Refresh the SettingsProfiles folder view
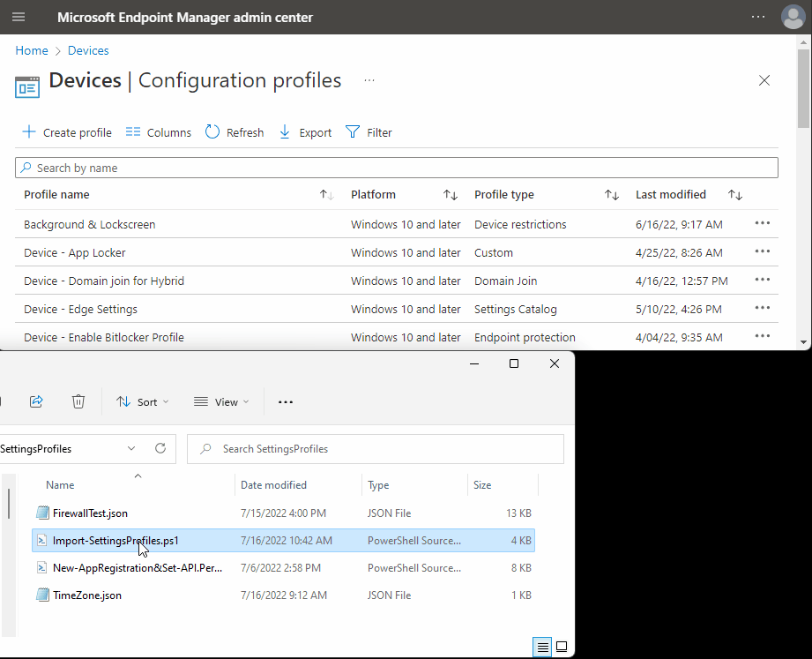 [160, 448]
